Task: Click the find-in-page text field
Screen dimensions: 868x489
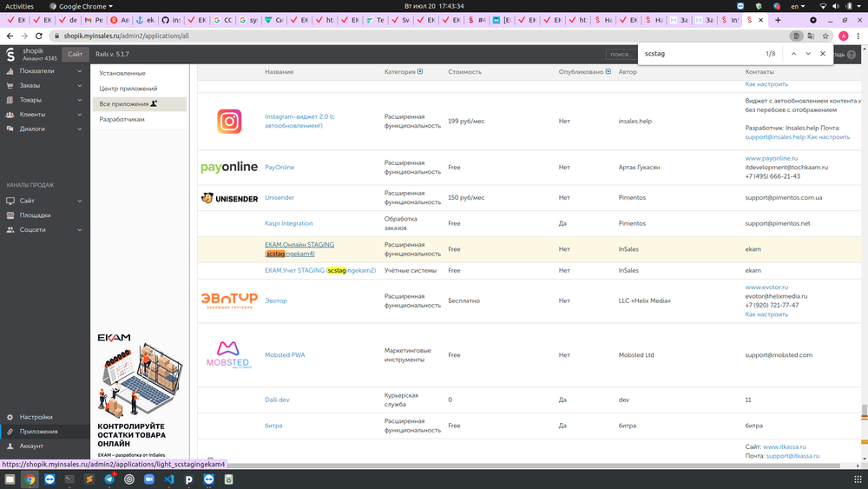Action: (699, 54)
